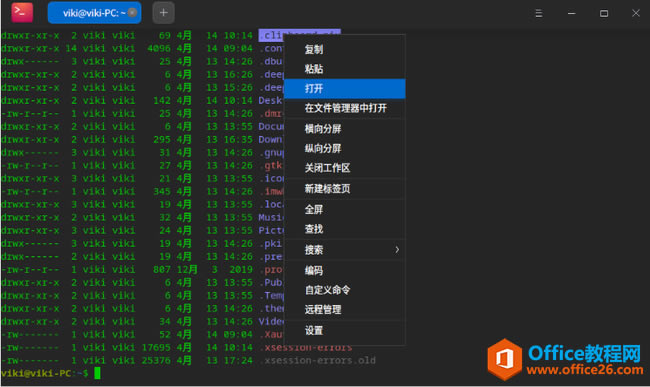Click the time 17:24 in the listing

238,360
